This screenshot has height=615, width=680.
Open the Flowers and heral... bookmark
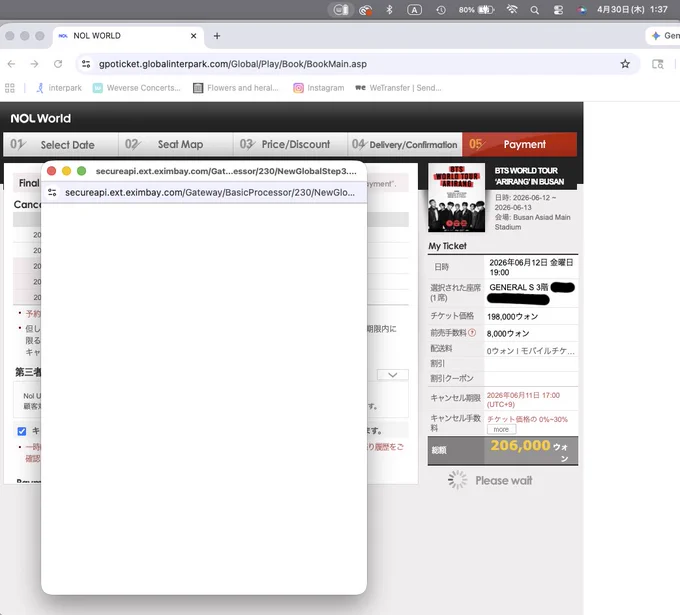click(235, 88)
